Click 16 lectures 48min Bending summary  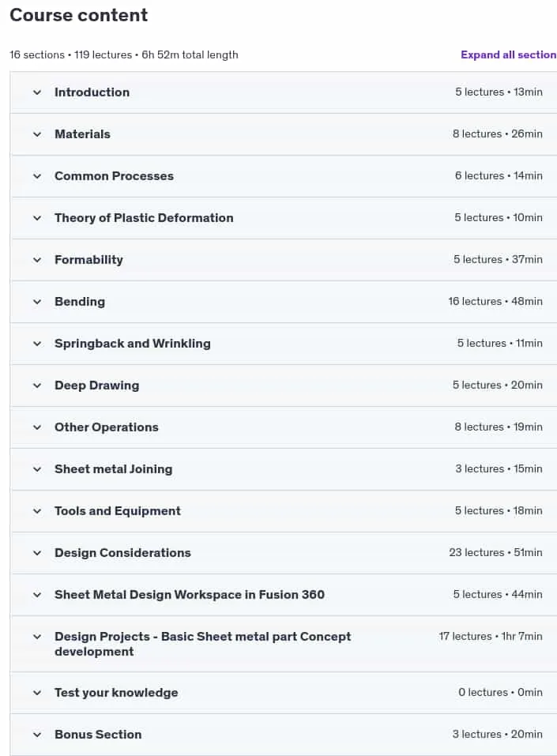[495, 301]
